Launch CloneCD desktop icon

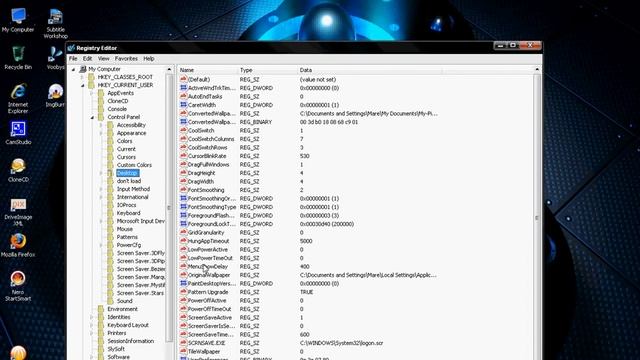(x=18, y=171)
